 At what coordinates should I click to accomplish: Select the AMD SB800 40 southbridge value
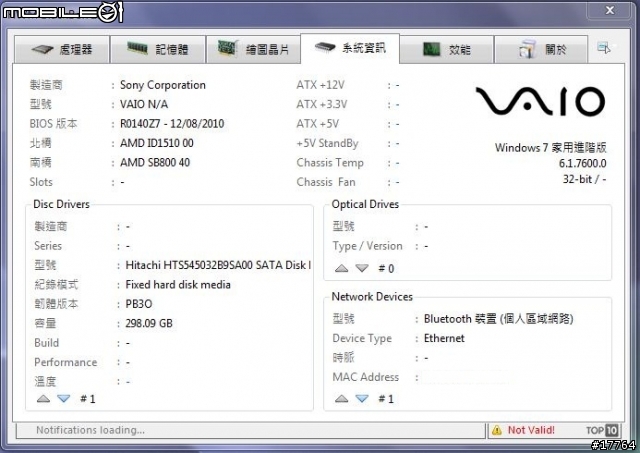click(x=155, y=162)
